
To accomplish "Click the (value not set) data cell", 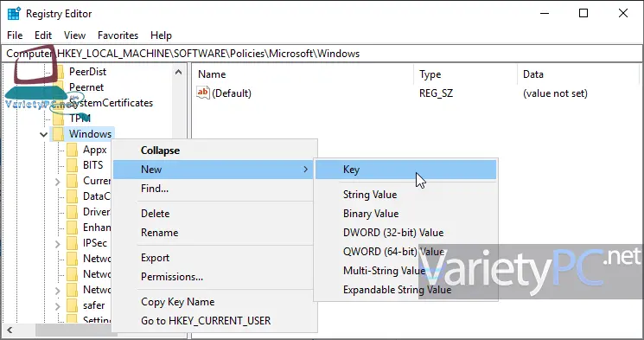I will pos(555,93).
